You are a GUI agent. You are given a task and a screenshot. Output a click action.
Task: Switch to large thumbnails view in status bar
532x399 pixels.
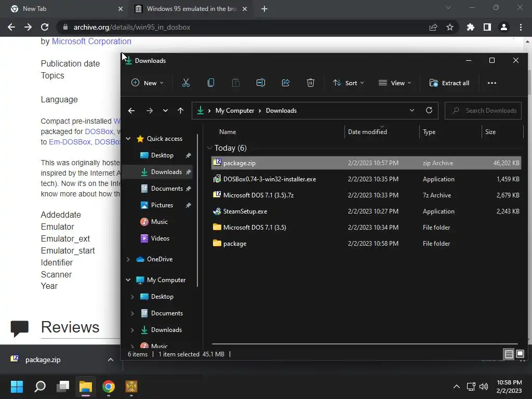[520, 354]
